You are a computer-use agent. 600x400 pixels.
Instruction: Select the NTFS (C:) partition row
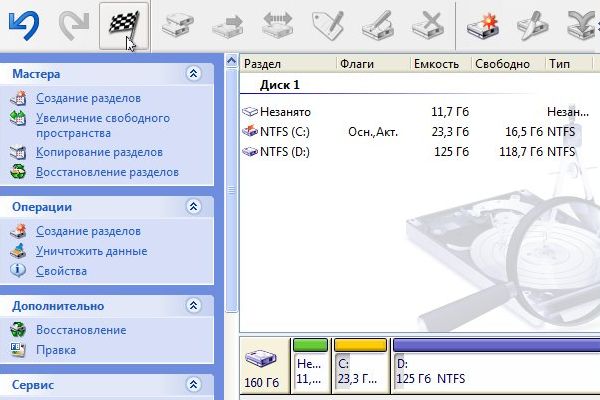[416, 132]
